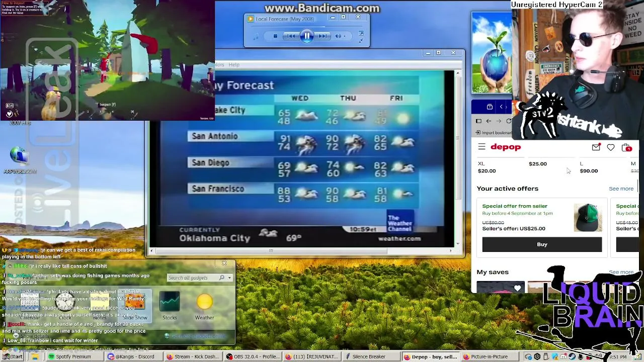The width and height of the screenshot is (644, 362).
Task: Switch media player to library view
Action: pos(361,34)
